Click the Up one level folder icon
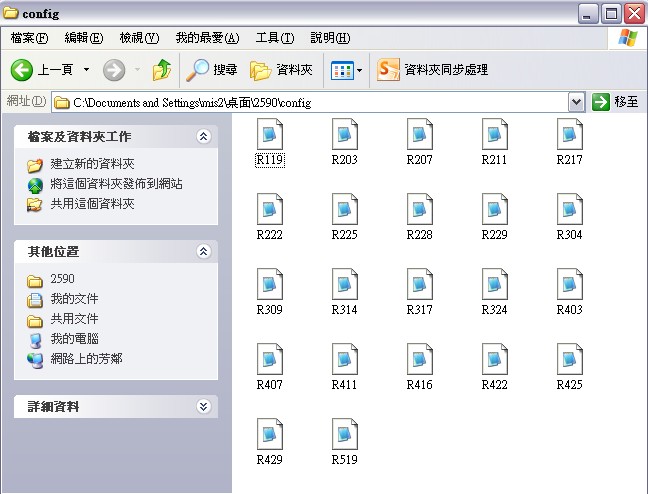The height and width of the screenshot is (494, 648). point(162,69)
